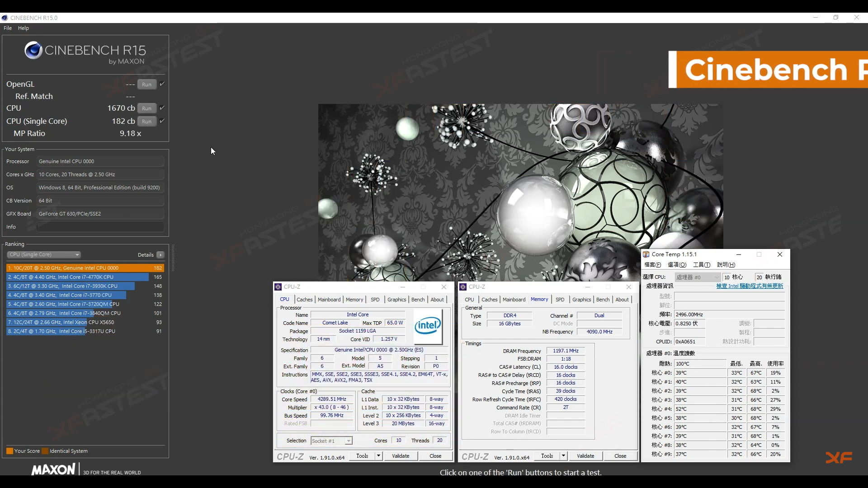
Task: Minimize the Cinebench window
Action: point(816,18)
